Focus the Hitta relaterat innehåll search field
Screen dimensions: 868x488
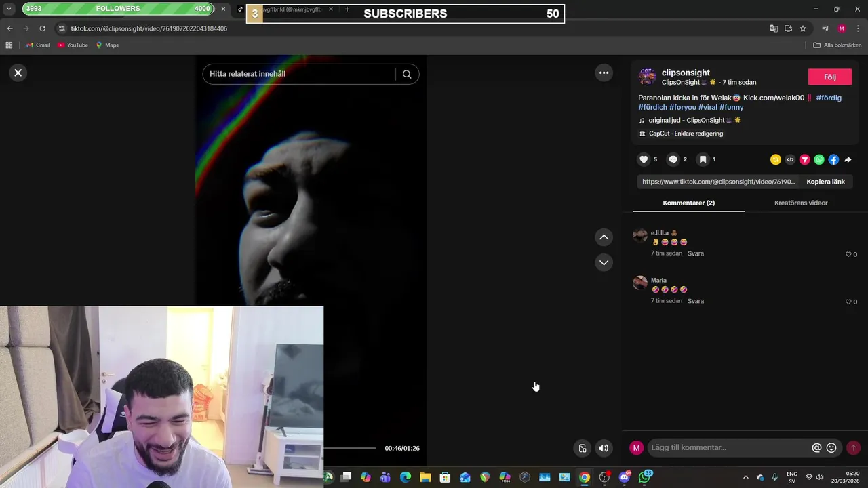[298, 74]
